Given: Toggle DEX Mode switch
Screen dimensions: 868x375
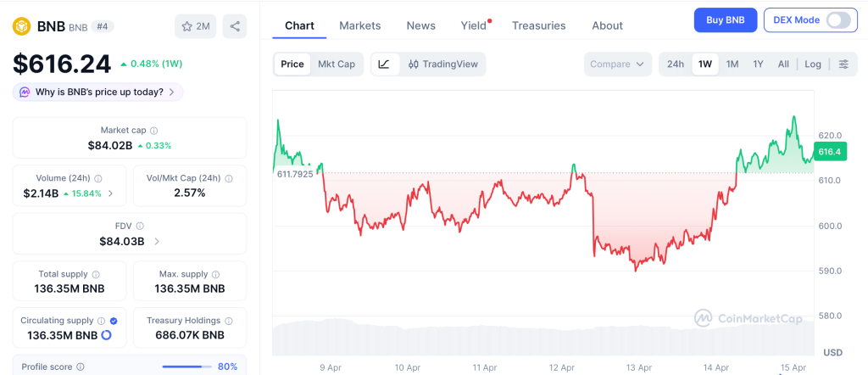Looking at the screenshot, I should point(837,20).
